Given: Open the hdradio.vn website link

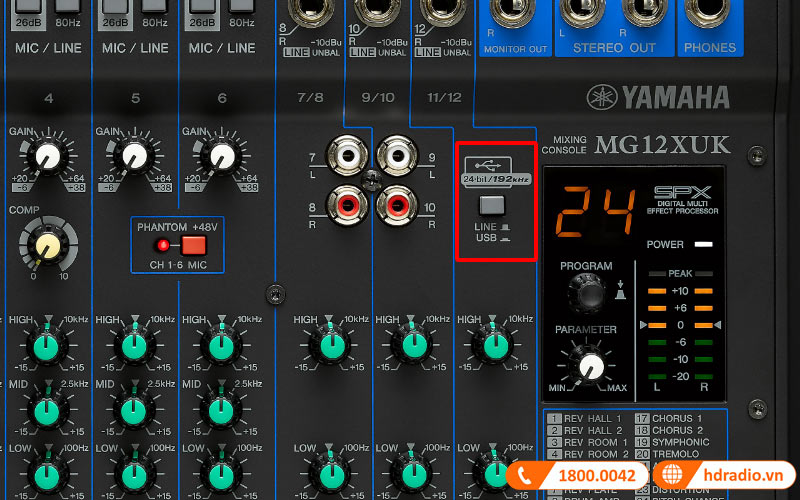Looking at the screenshot, I should click(x=742, y=476).
